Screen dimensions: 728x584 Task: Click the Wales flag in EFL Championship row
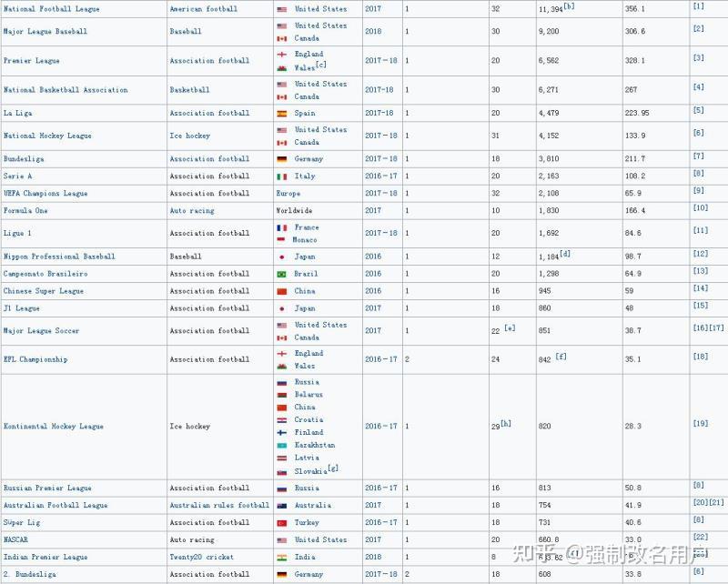[x=282, y=367]
